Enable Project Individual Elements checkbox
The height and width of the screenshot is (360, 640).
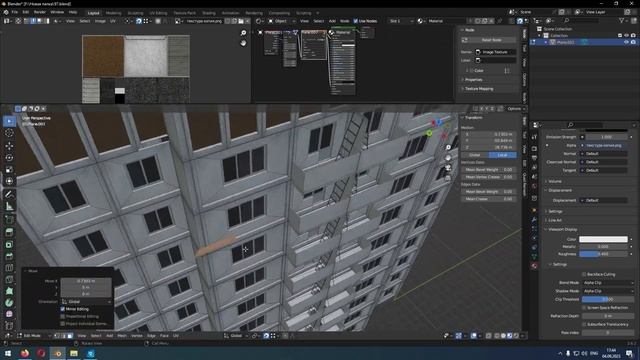63,324
